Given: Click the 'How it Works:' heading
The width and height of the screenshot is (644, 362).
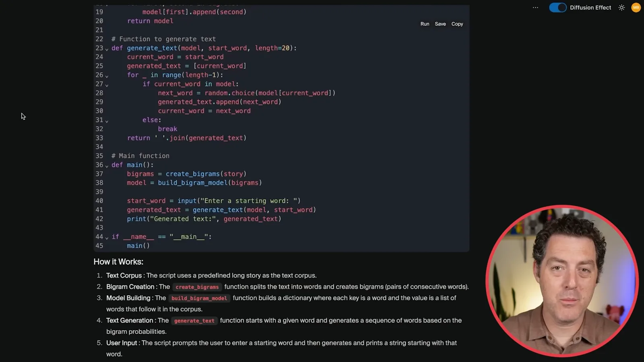Looking at the screenshot, I should tap(118, 262).
